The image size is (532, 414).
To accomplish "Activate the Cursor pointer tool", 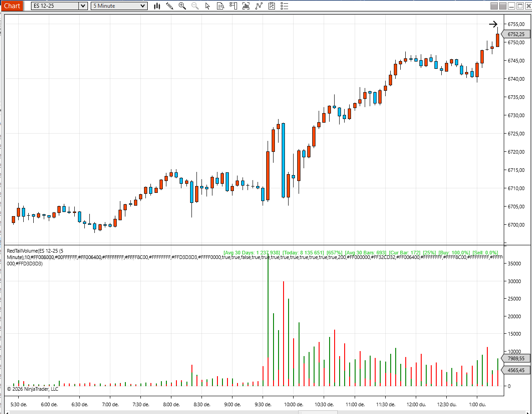I will tap(207, 6).
